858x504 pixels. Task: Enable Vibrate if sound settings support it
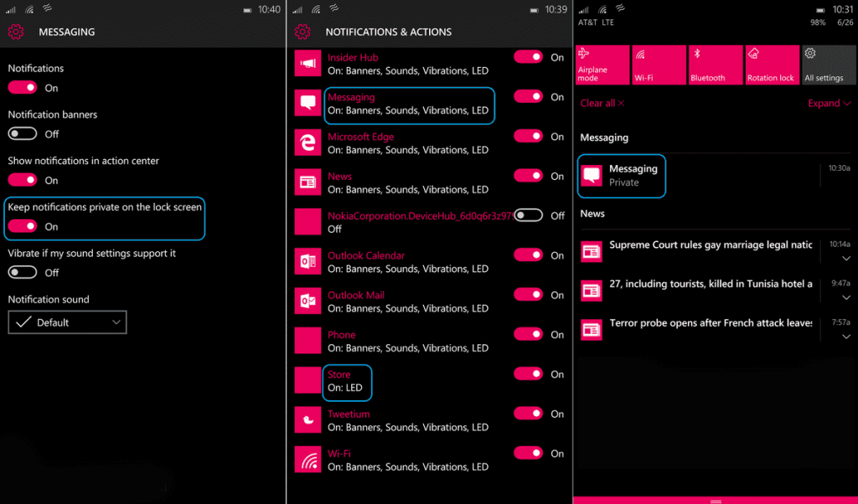(23, 272)
